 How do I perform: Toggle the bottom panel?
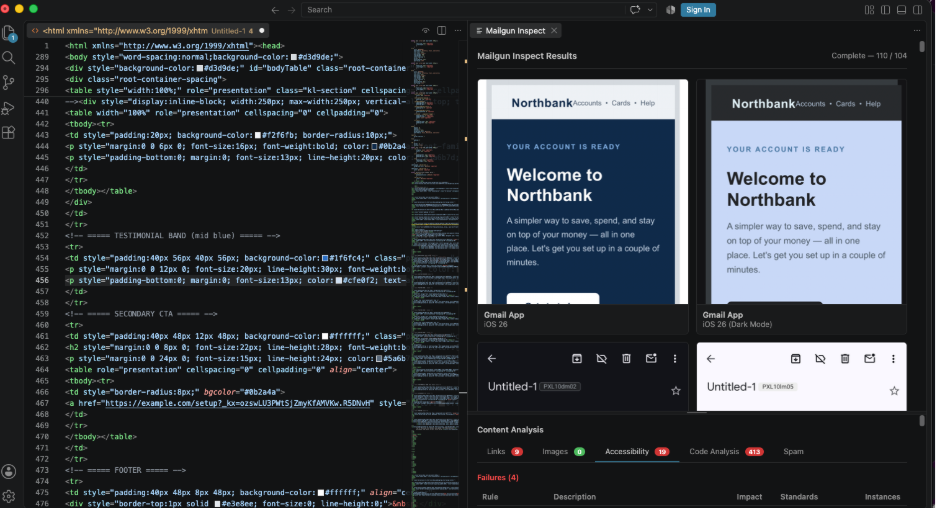pos(901,10)
